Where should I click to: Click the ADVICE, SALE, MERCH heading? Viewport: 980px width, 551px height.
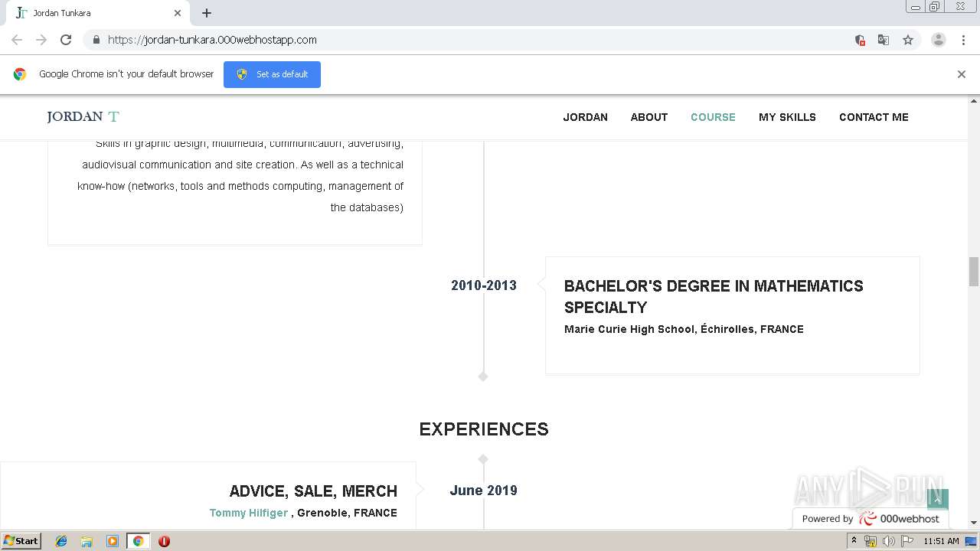point(313,491)
